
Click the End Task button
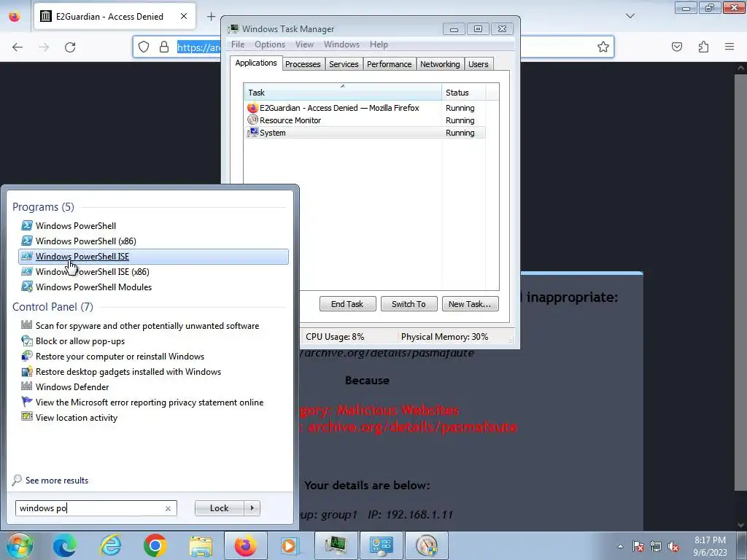[347, 304]
